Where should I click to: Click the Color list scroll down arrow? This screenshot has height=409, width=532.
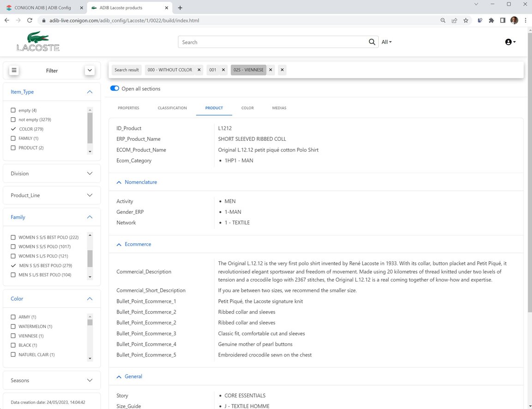coord(90,359)
